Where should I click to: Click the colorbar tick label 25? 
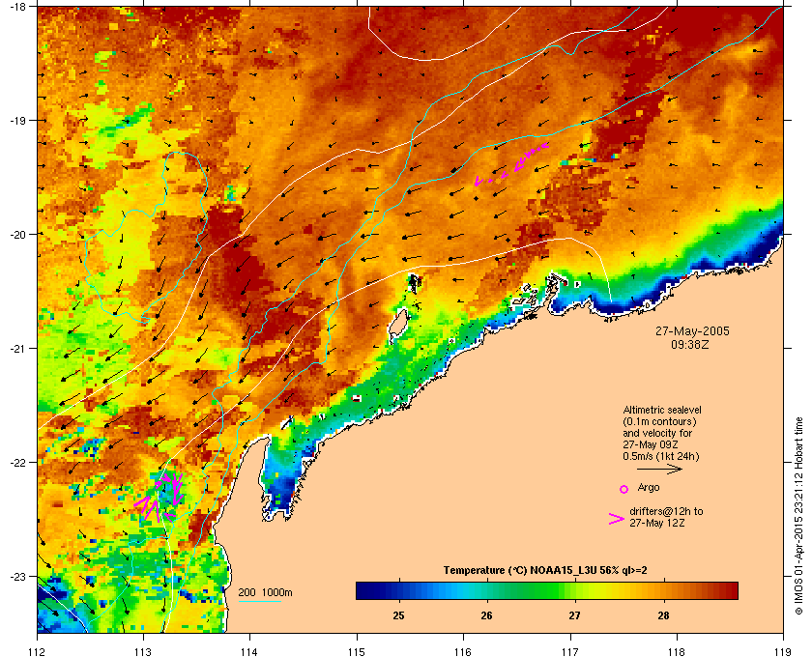(398, 615)
